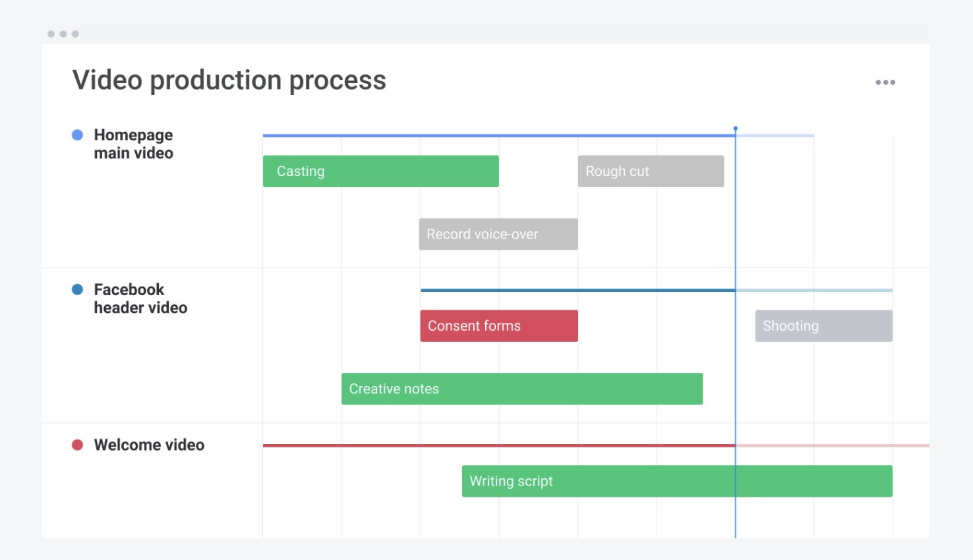
Task: Open the Writing script task
Action: (676, 482)
